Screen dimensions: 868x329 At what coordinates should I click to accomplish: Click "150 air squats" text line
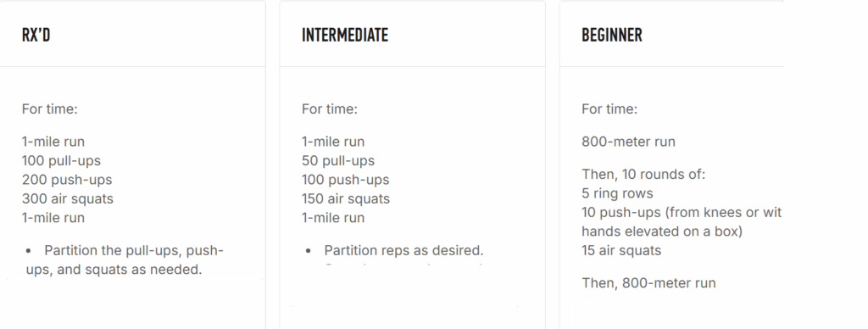pos(346,198)
